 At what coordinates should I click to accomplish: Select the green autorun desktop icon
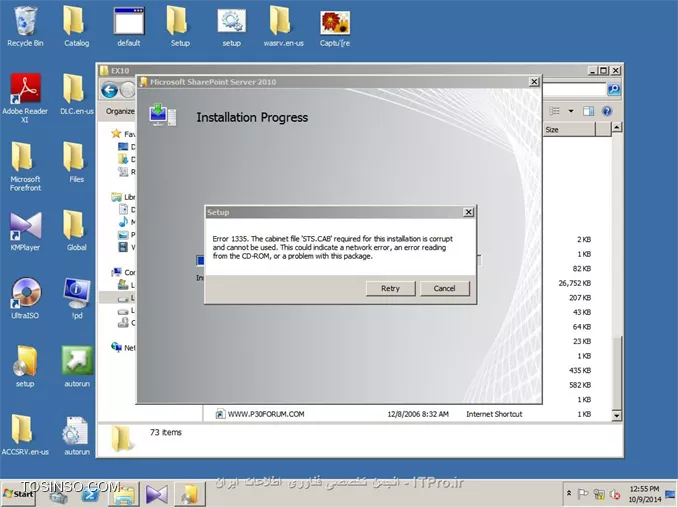76,367
